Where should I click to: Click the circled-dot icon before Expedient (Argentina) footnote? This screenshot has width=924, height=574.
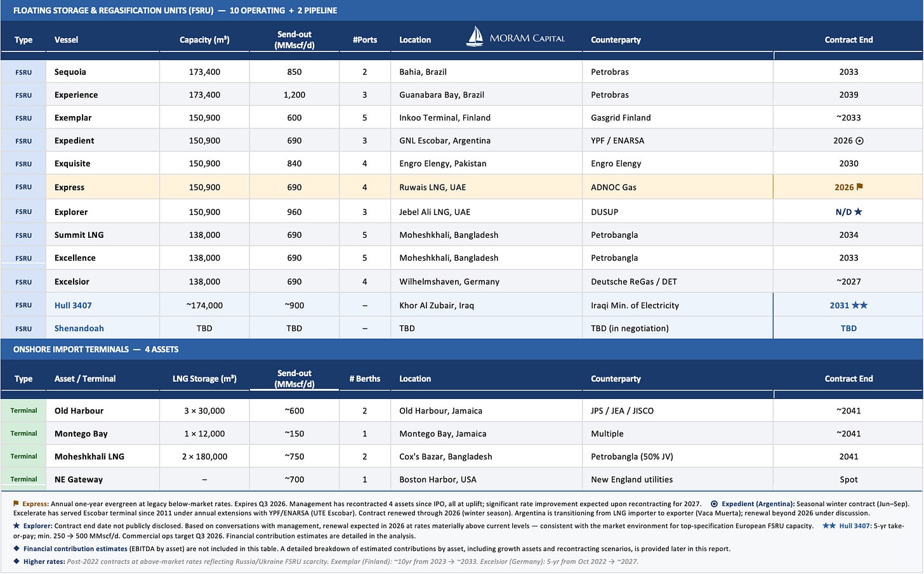[714, 504]
